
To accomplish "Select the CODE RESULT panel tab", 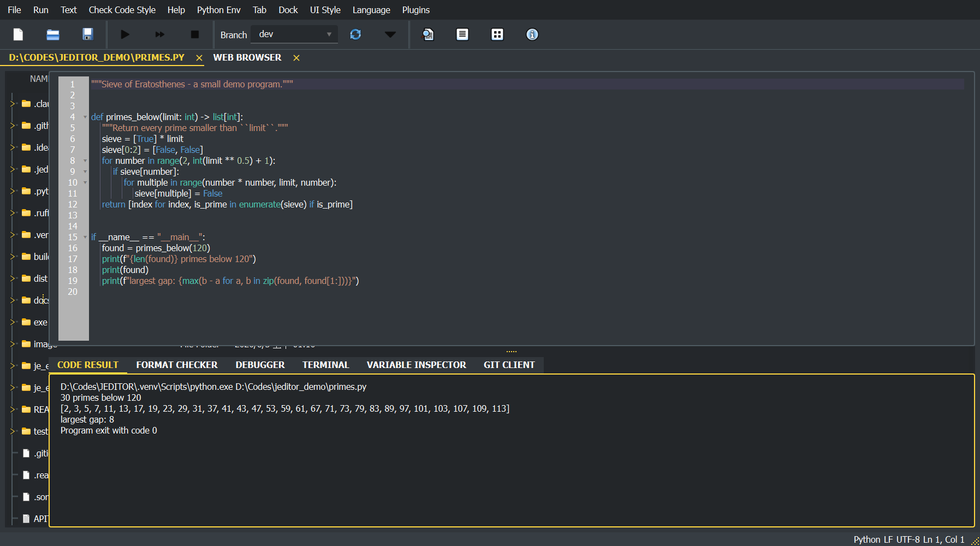I will coord(88,365).
